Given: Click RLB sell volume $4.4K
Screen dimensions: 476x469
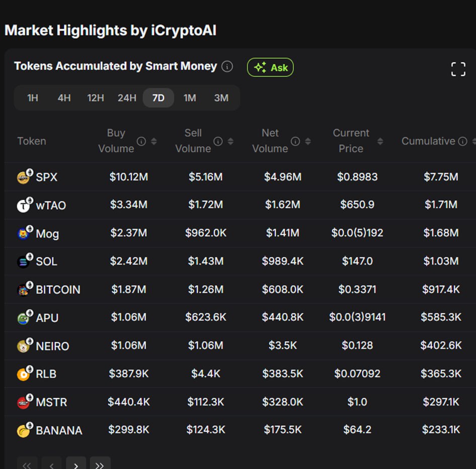Looking at the screenshot, I should click(x=206, y=373).
